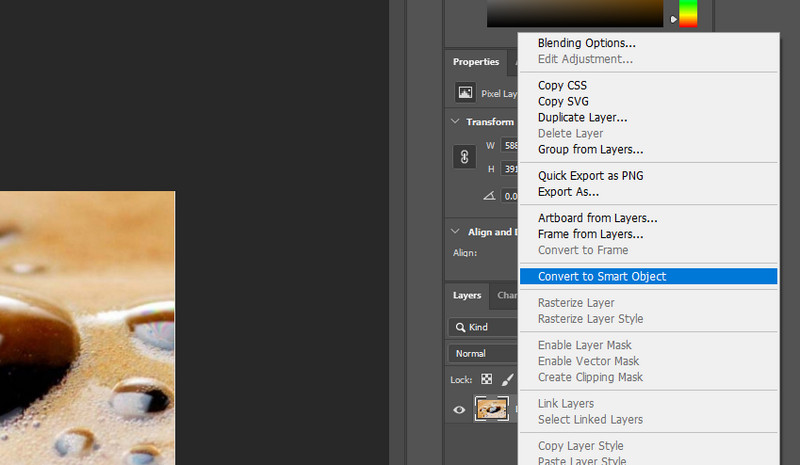Image resolution: width=800 pixels, height=465 pixels.
Task: Switch to the Layers tab
Action: [467, 295]
